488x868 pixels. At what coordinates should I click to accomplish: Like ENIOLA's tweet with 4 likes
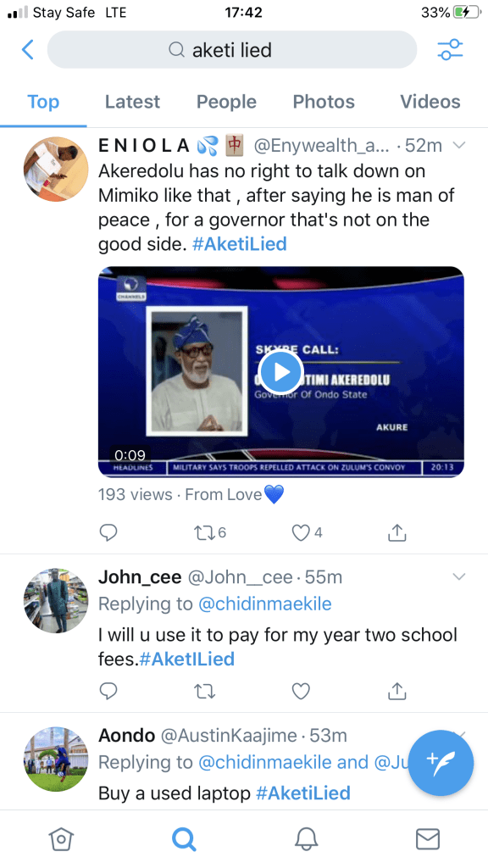[x=307, y=532]
